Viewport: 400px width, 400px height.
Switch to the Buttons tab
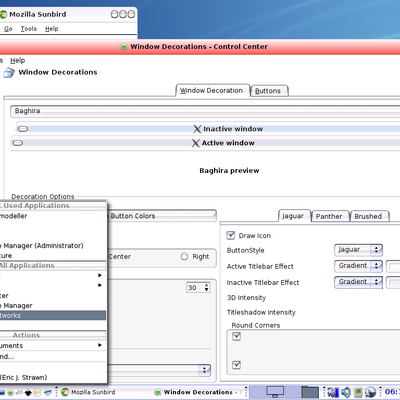(x=269, y=91)
